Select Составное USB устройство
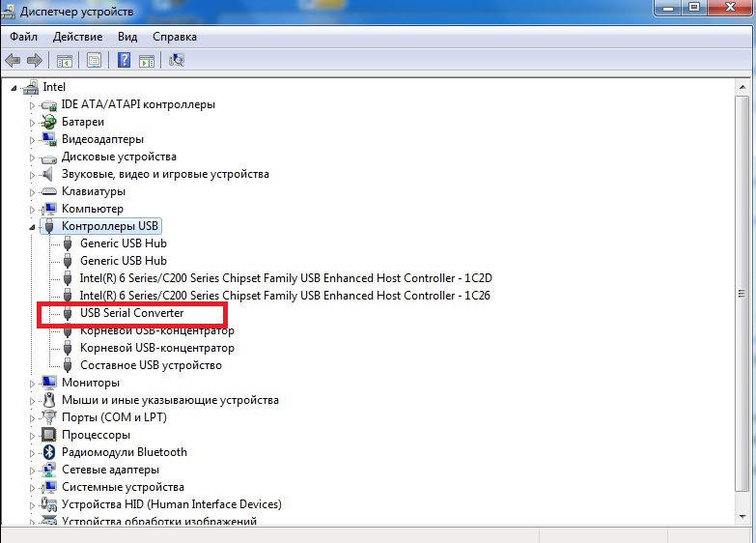 [151, 365]
